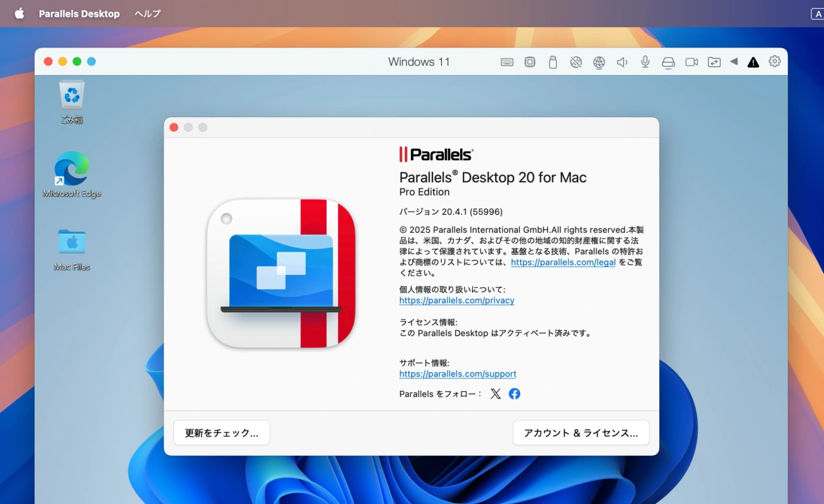
Task: Open Parallels Facebook page via its icon
Action: (514, 393)
